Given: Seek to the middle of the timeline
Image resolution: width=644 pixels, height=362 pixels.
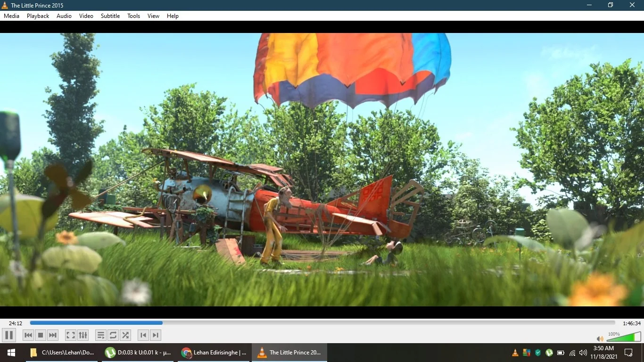Looking at the screenshot, I should 322,323.
